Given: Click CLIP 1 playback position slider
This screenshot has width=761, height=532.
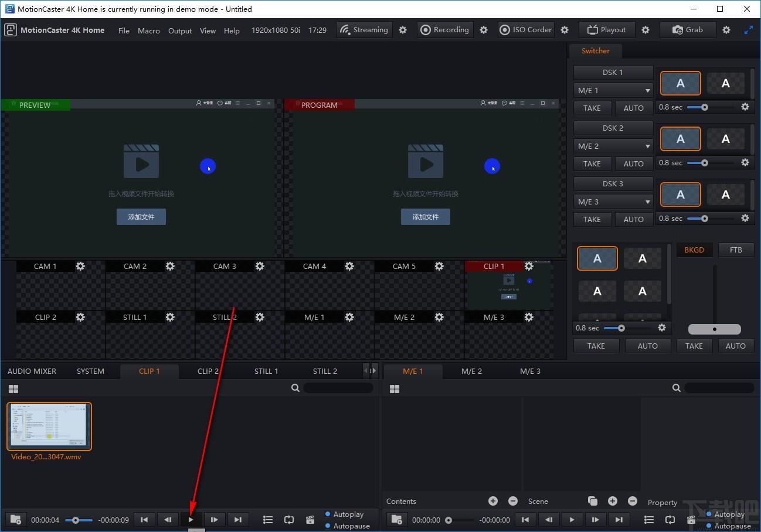Looking at the screenshot, I should (79, 520).
